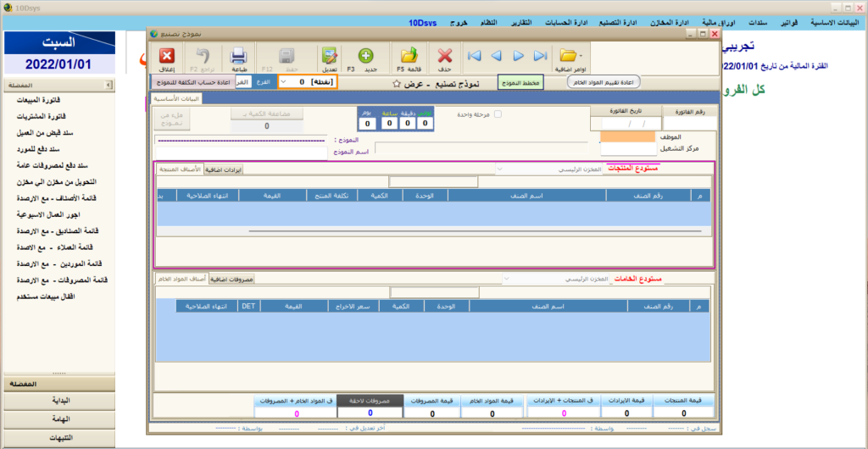The height and width of the screenshot is (449, 868).
Task: Click the اسم النموذج input field
Action: point(242,153)
